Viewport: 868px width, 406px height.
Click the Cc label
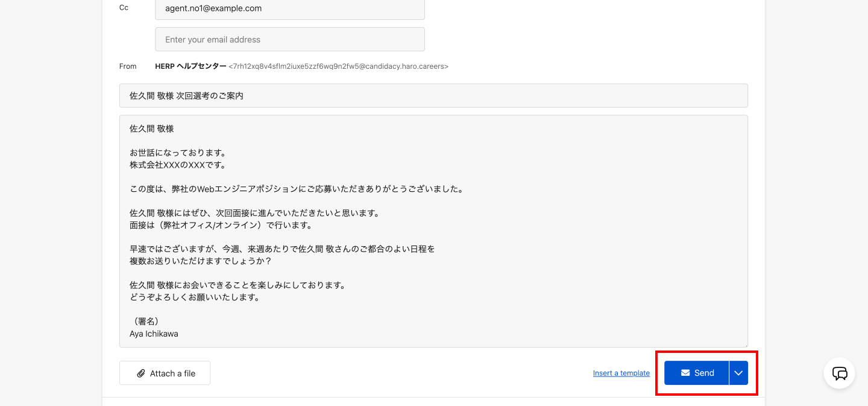pyautogui.click(x=124, y=8)
